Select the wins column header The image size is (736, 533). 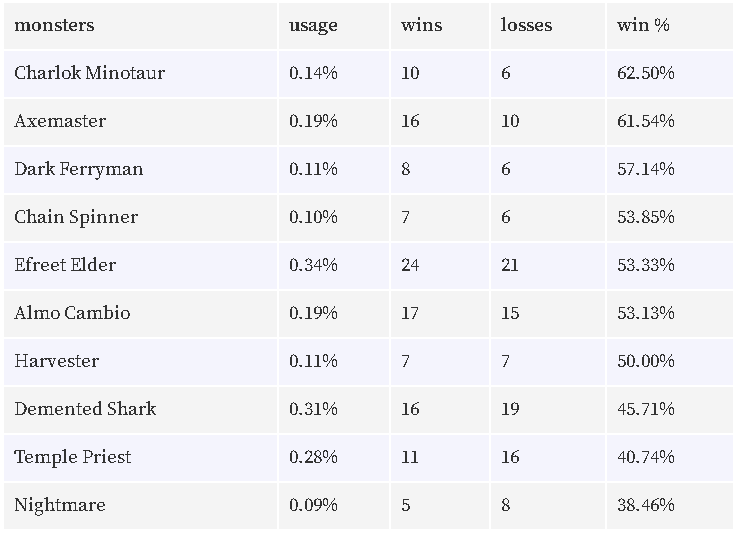[x=422, y=25]
